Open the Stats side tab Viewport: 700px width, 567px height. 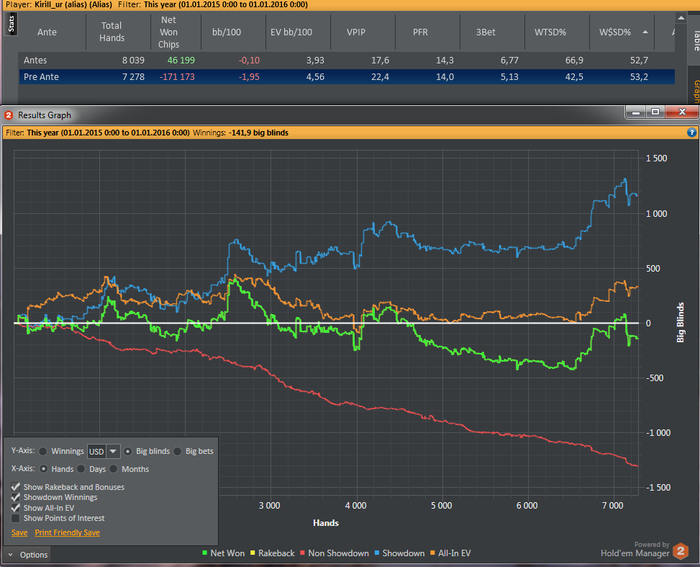[x=12, y=24]
